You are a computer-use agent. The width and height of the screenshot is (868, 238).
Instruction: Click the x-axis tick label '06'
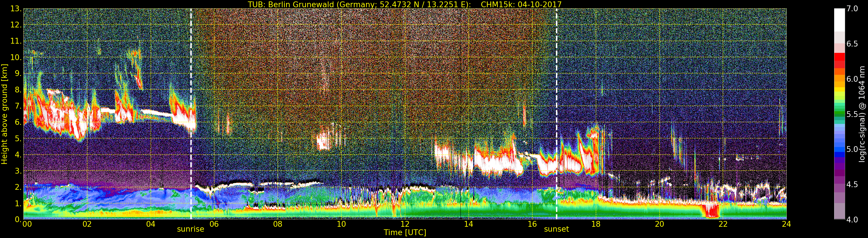point(214,224)
